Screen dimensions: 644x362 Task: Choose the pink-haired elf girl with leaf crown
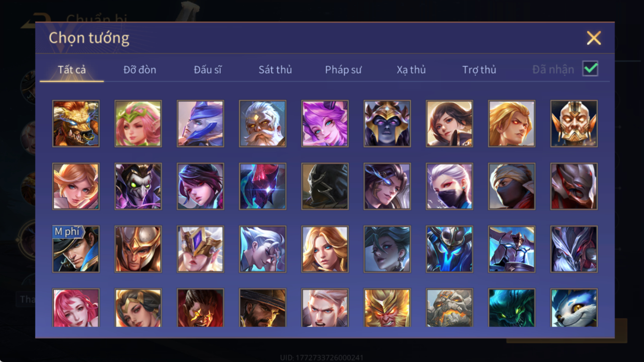tap(138, 124)
